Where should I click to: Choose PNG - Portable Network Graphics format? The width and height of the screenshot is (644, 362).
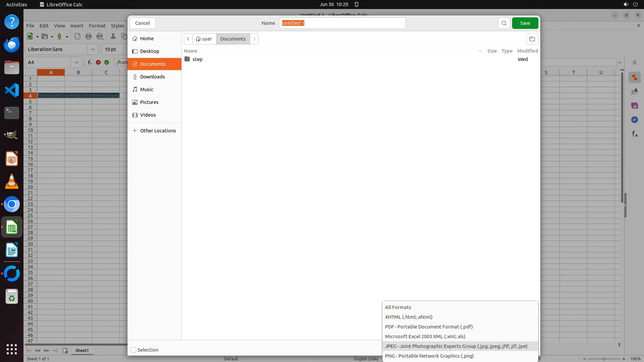click(x=429, y=356)
